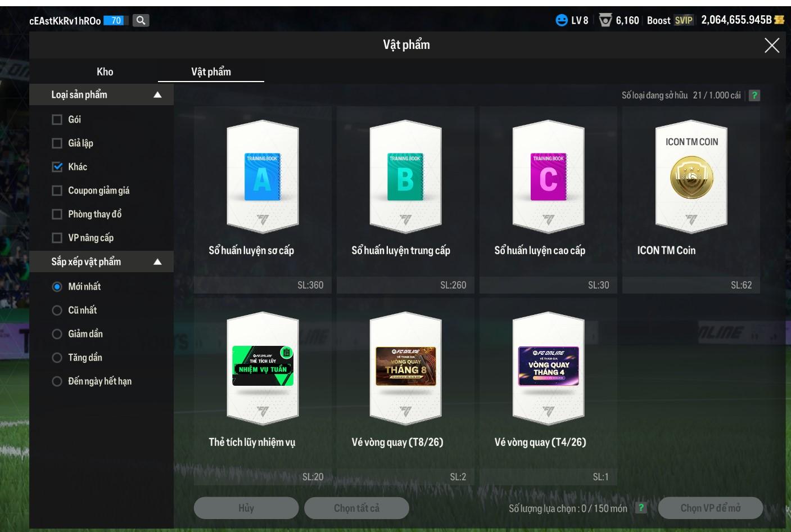Click the Chọn tất cả button
Screen dimensions: 791x532
coord(356,508)
